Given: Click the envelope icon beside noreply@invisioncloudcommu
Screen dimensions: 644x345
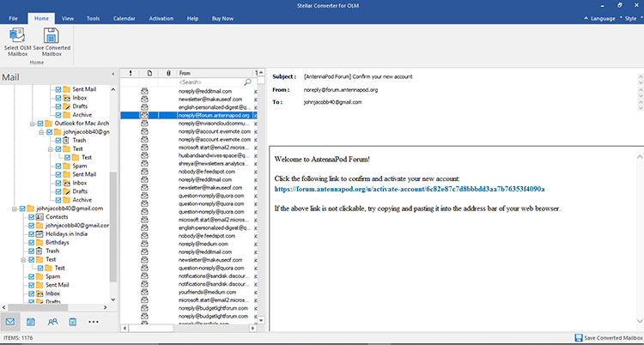Looking at the screenshot, I should tap(144, 124).
